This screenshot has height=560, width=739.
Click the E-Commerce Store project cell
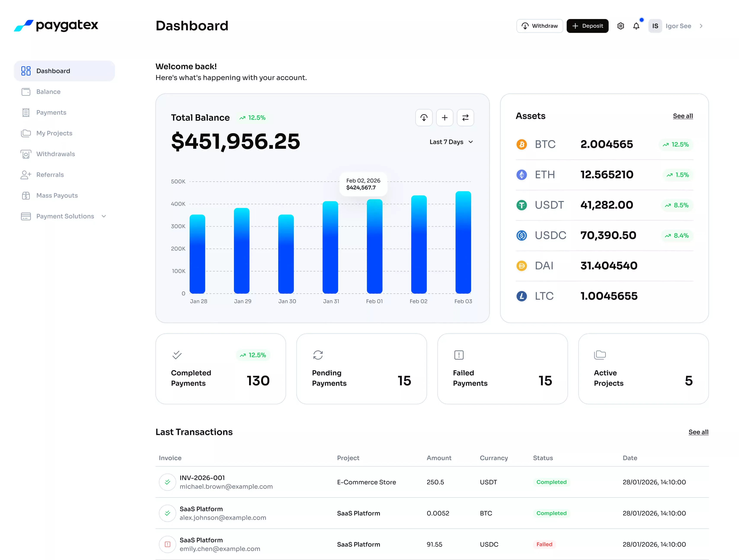(366, 482)
